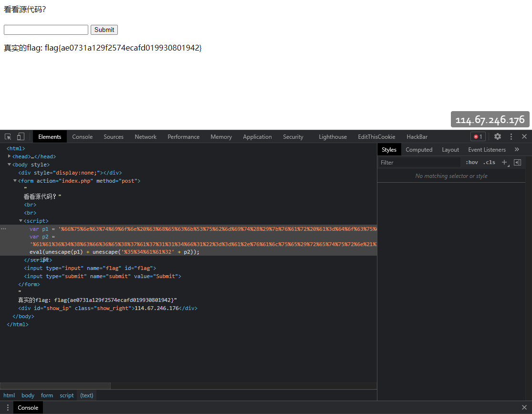Screen dimensions: 532x414
Task: Click the html breadcrumb
Action: point(9,395)
